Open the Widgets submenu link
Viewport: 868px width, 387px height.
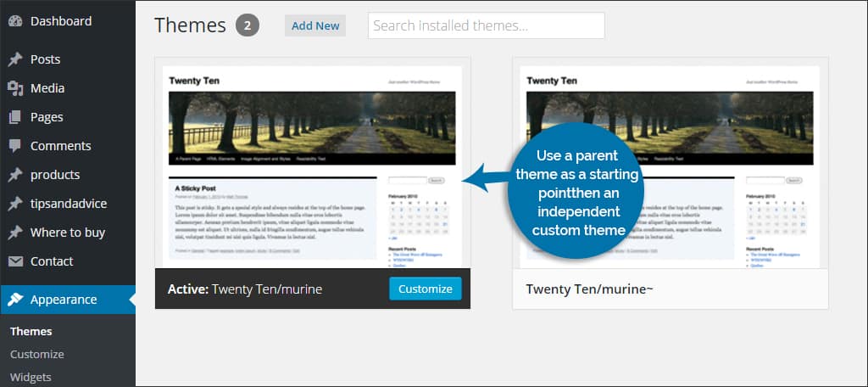coord(31,378)
